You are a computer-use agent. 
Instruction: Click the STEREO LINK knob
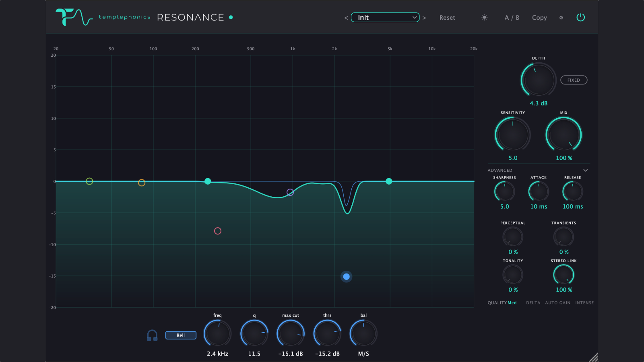click(x=564, y=275)
